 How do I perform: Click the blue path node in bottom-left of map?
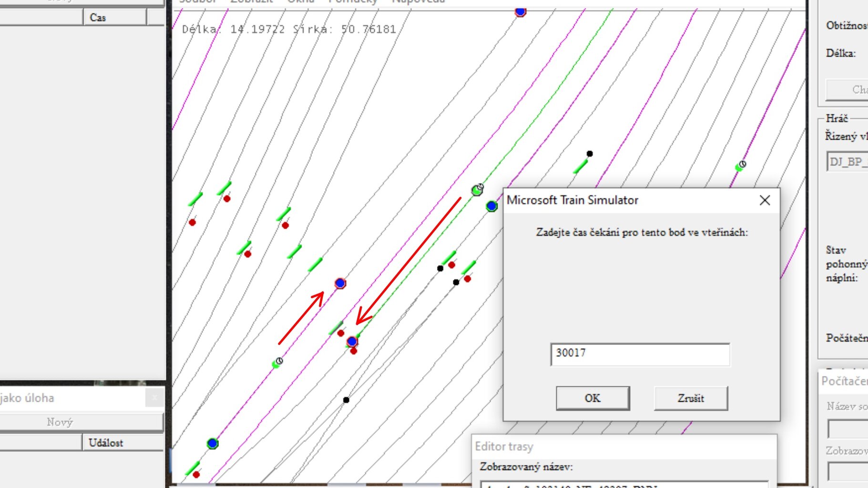(x=213, y=444)
